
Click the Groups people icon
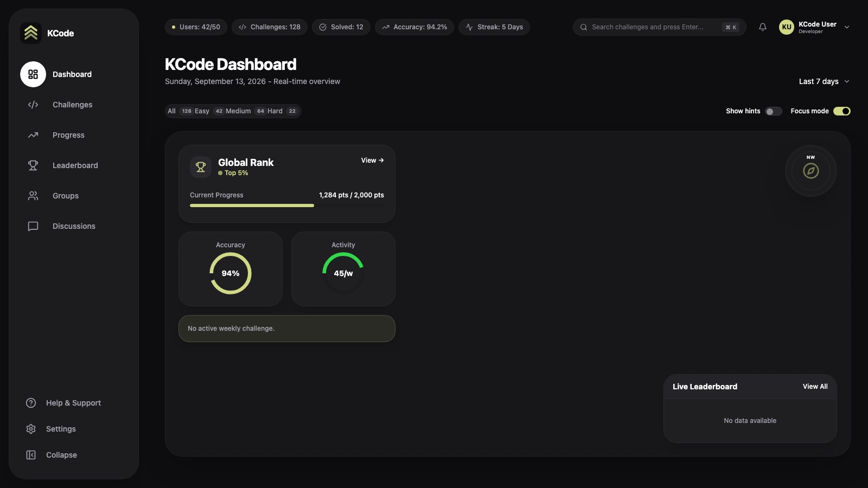[x=33, y=196]
